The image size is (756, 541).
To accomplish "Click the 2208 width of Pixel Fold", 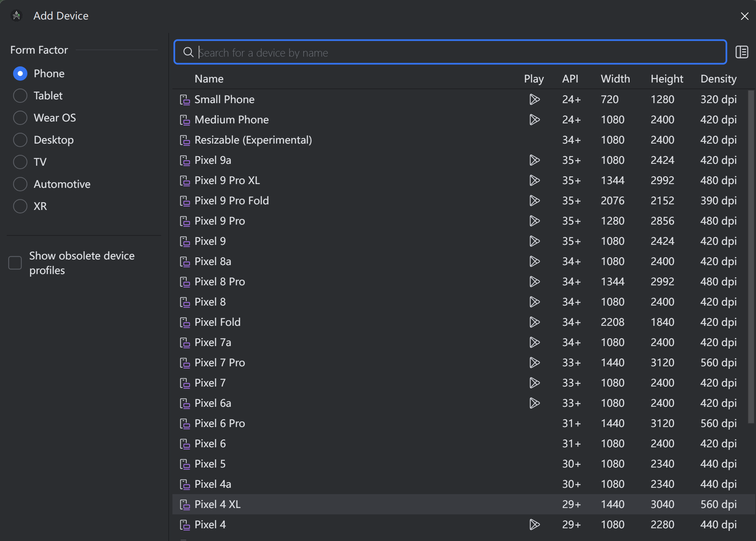I will point(612,322).
